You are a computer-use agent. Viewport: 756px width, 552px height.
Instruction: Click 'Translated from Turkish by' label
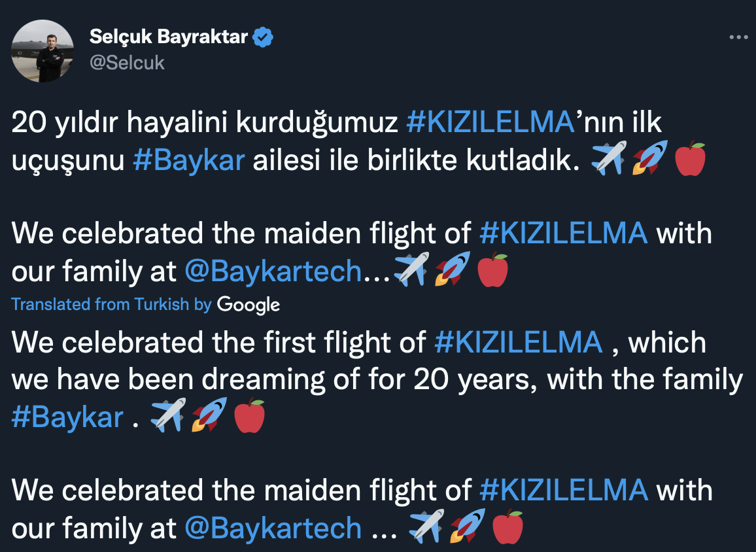[111, 304]
